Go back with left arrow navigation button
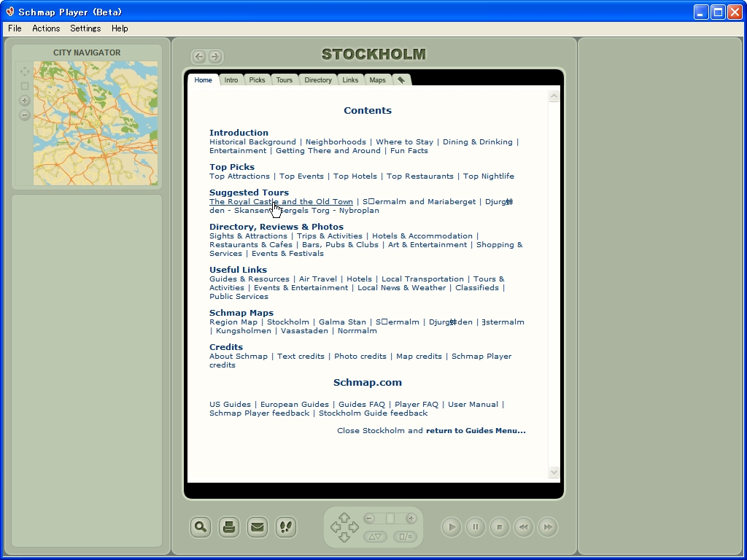The image size is (747, 560). coord(199,57)
